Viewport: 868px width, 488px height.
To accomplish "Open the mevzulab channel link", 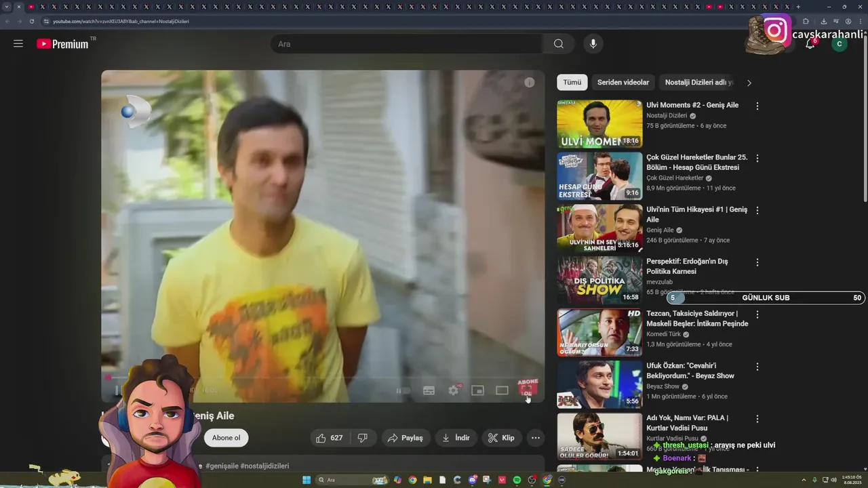I will click(x=659, y=282).
